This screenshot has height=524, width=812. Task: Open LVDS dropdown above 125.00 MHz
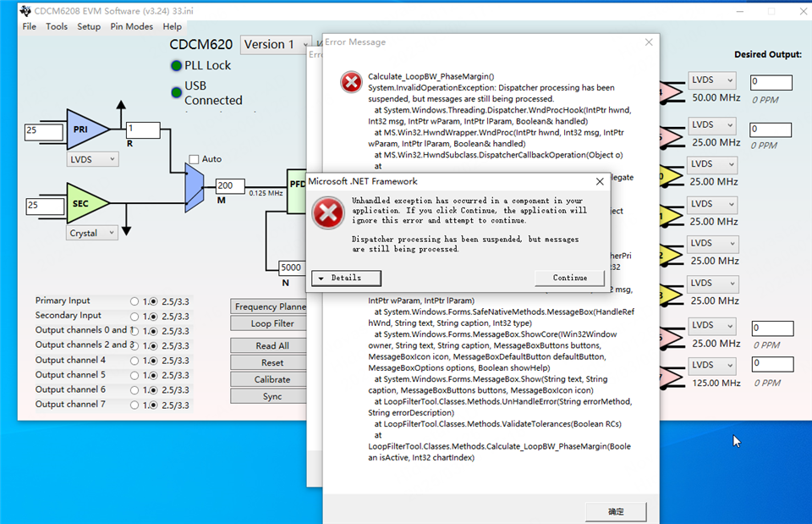[712, 365]
